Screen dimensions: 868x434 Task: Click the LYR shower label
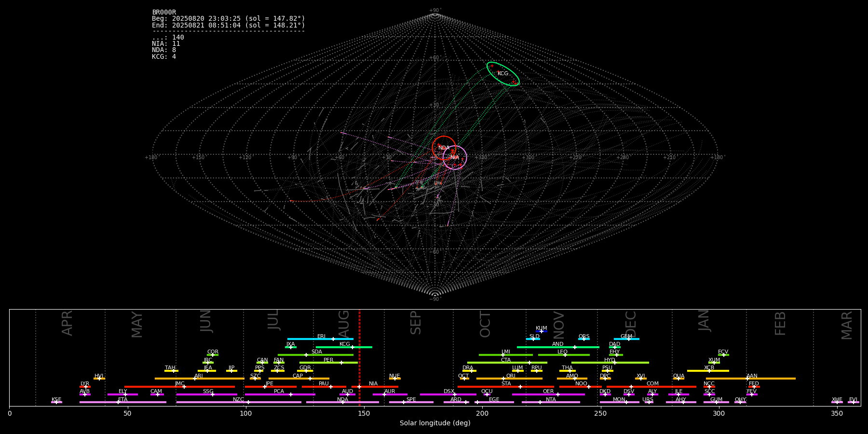point(85,384)
